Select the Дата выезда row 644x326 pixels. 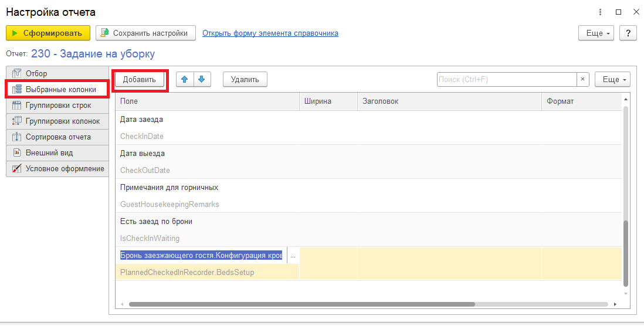[368, 162]
